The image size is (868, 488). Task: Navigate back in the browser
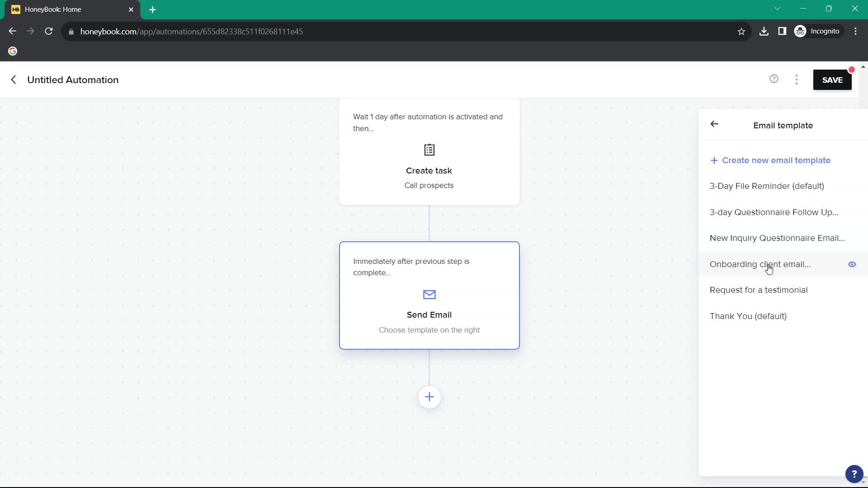[x=13, y=31]
